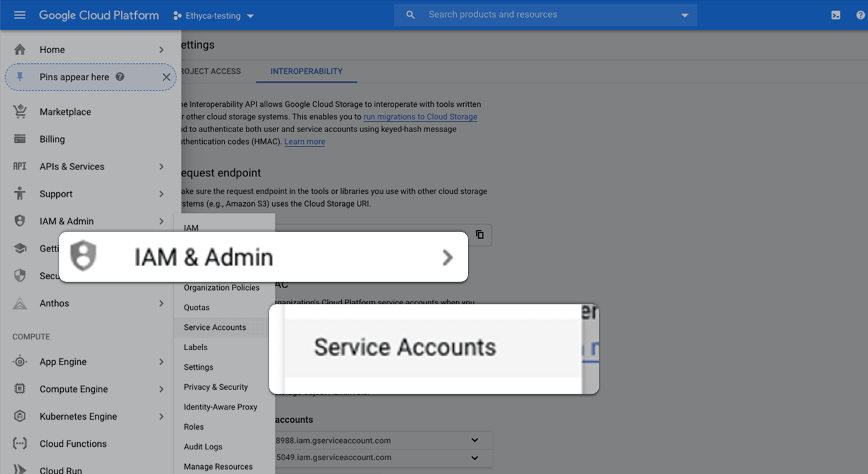Expand the IAM & Admin chevron
Image resolution: width=868 pixels, height=474 pixels.
162,221
